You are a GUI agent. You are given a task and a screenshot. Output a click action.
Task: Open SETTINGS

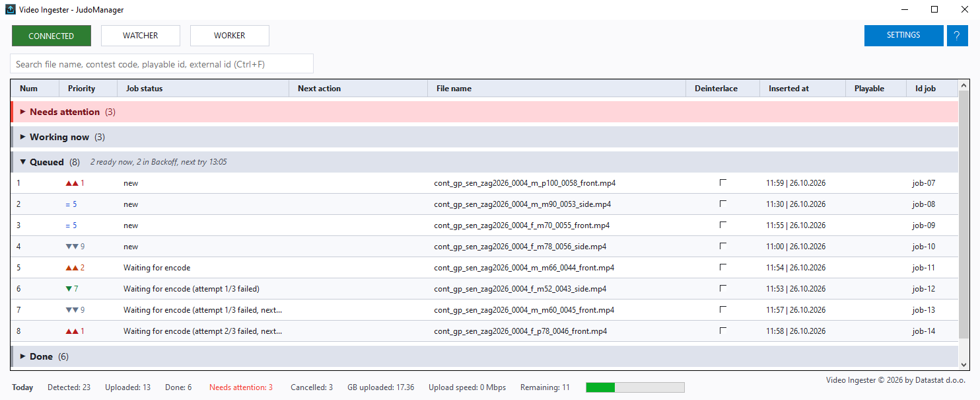click(x=903, y=36)
